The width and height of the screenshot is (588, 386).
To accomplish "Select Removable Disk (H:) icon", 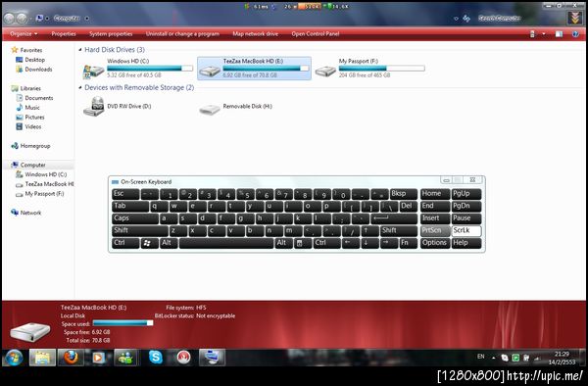I will click(210, 110).
